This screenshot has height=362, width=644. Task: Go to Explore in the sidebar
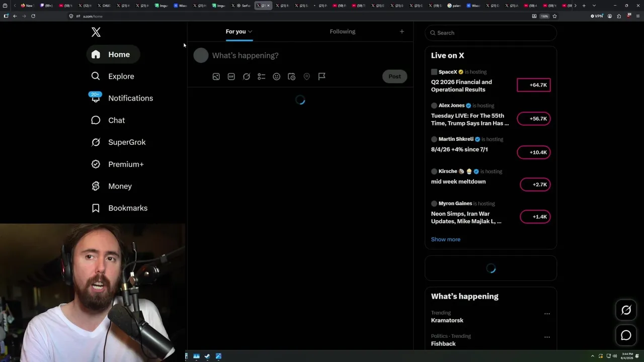113,76
